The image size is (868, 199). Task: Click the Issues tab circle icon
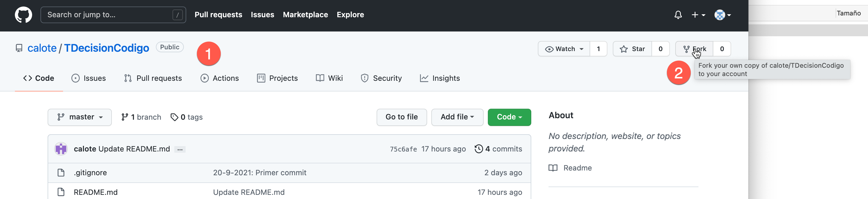pyautogui.click(x=76, y=78)
